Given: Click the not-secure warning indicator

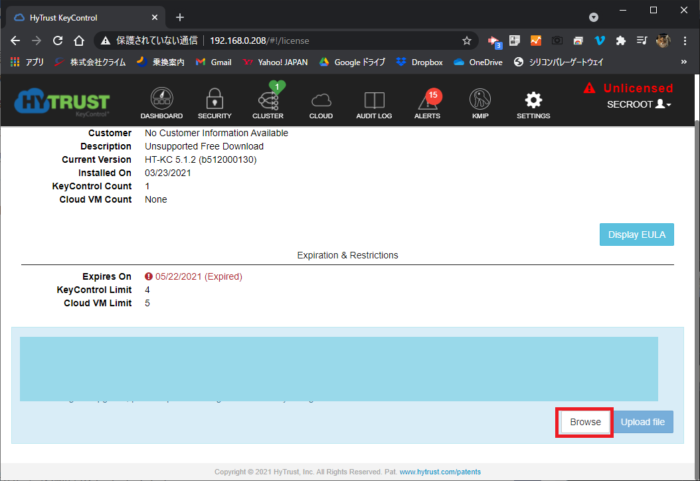Looking at the screenshot, I should pyautogui.click(x=149, y=41).
